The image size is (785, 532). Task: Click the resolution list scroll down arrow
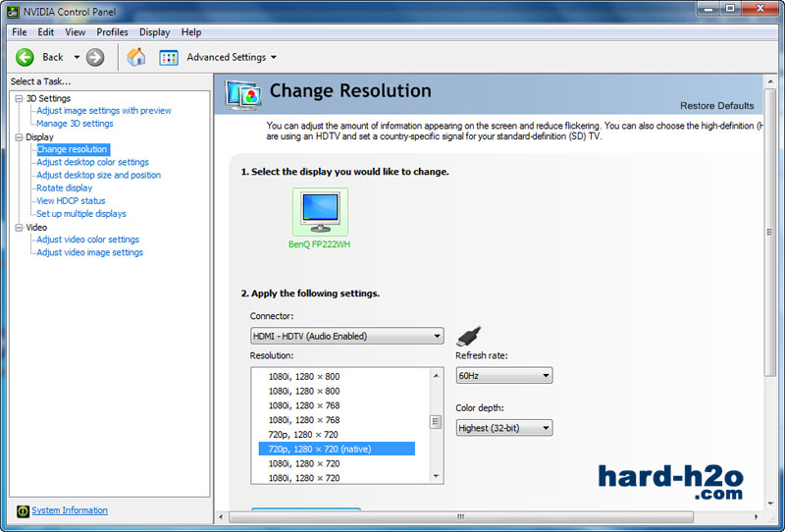point(436,476)
